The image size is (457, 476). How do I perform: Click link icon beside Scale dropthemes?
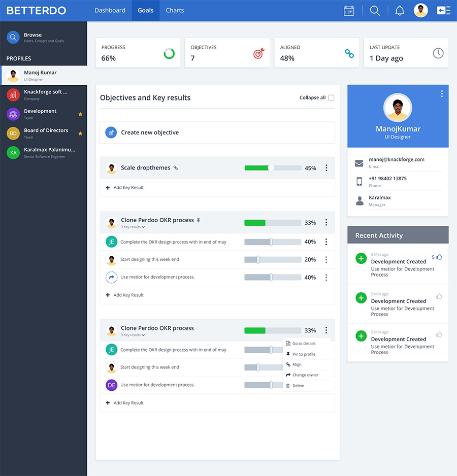point(176,168)
